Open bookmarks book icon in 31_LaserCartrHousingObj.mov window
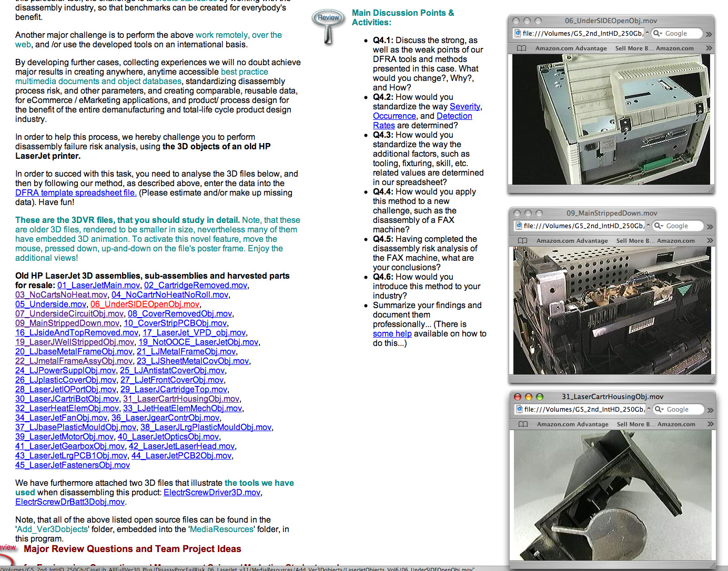 [x=523, y=424]
